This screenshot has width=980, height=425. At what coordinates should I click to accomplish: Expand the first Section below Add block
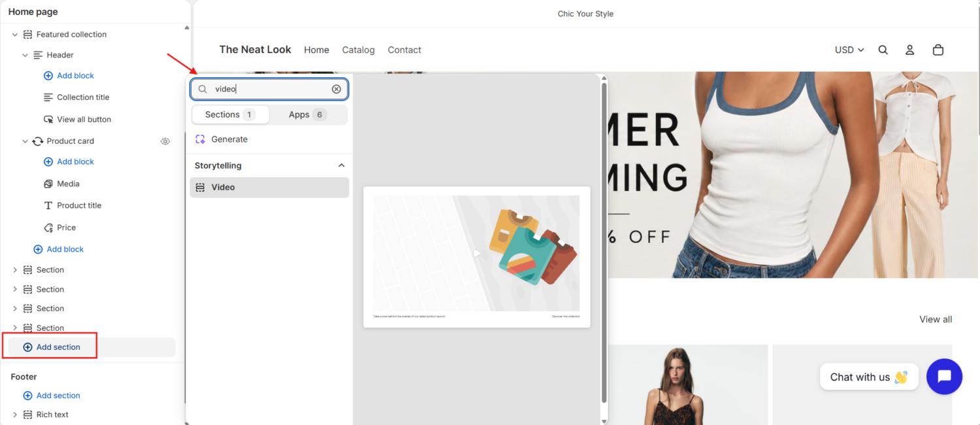click(x=15, y=270)
